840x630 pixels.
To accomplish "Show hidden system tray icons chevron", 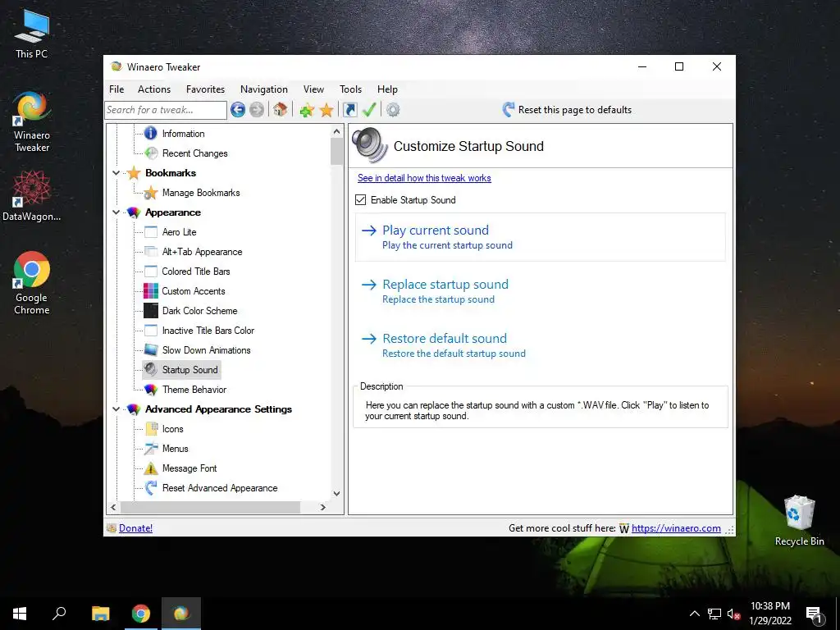I will 694,614.
